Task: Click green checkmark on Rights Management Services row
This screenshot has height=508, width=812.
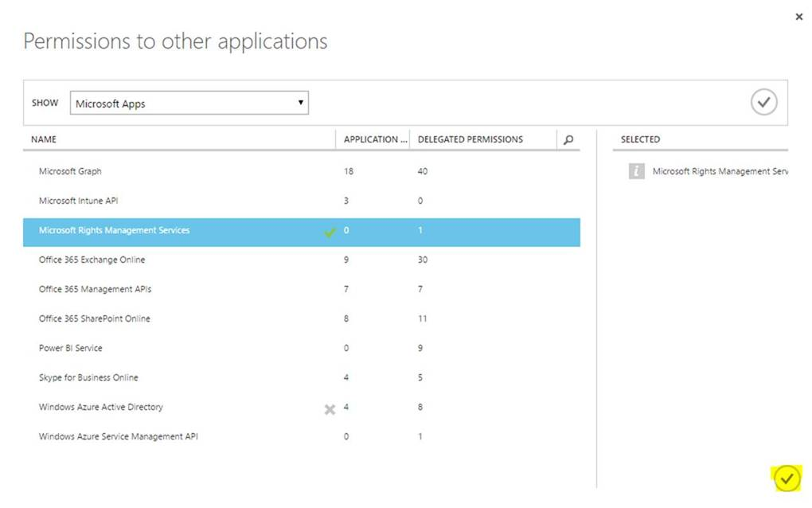Action: pyautogui.click(x=330, y=233)
